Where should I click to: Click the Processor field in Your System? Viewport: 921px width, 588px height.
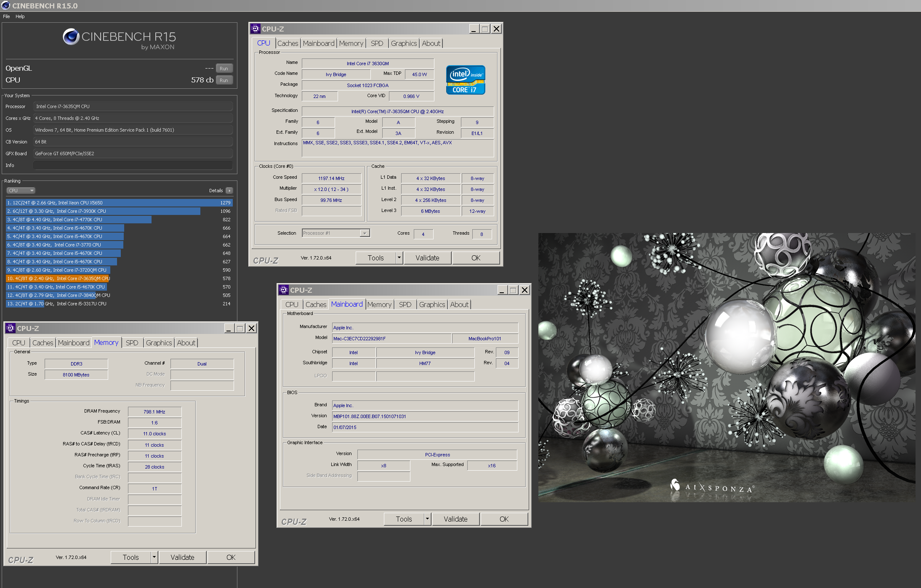pyautogui.click(x=133, y=106)
